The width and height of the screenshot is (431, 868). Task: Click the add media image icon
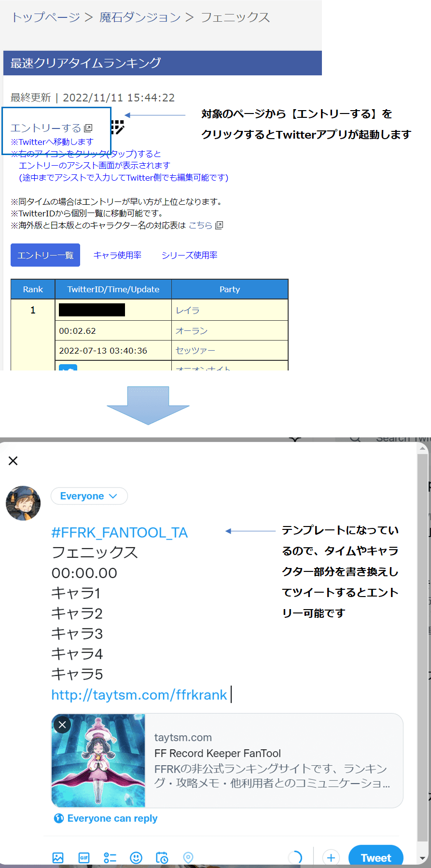coord(58,857)
